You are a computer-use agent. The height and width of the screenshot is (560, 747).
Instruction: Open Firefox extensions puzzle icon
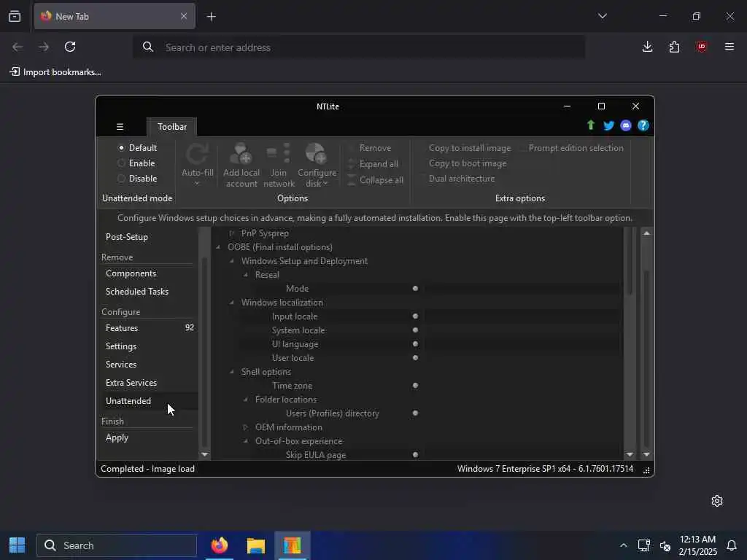tap(674, 47)
